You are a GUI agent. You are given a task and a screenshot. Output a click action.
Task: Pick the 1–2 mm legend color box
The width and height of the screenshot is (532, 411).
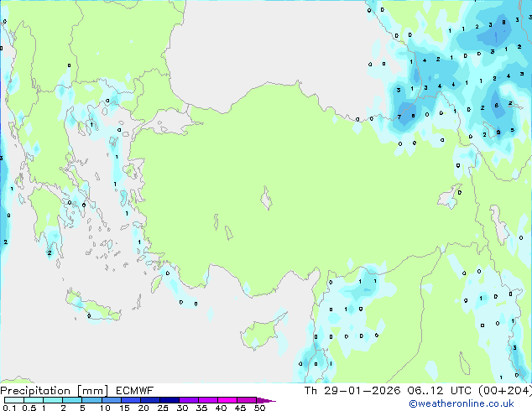point(53,400)
